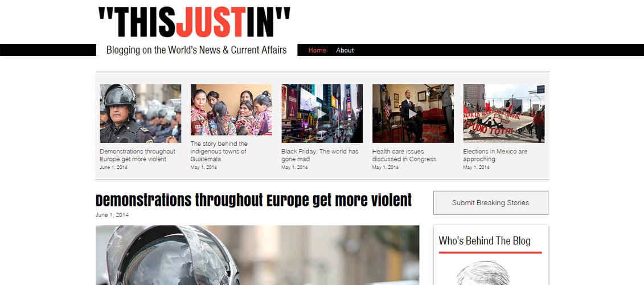The width and height of the screenshot is (644, 285).
Task: Click the May 1, 2014 date under Guatemala story
Action: [x=204, y=168]
